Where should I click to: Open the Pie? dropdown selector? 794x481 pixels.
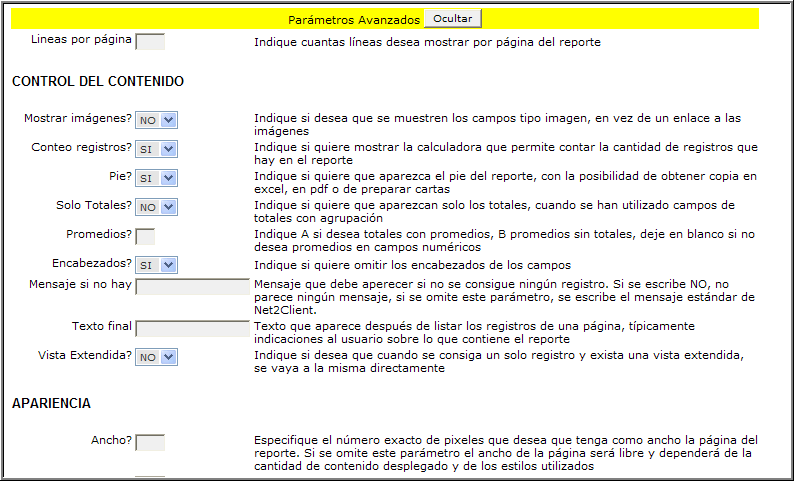156,178
